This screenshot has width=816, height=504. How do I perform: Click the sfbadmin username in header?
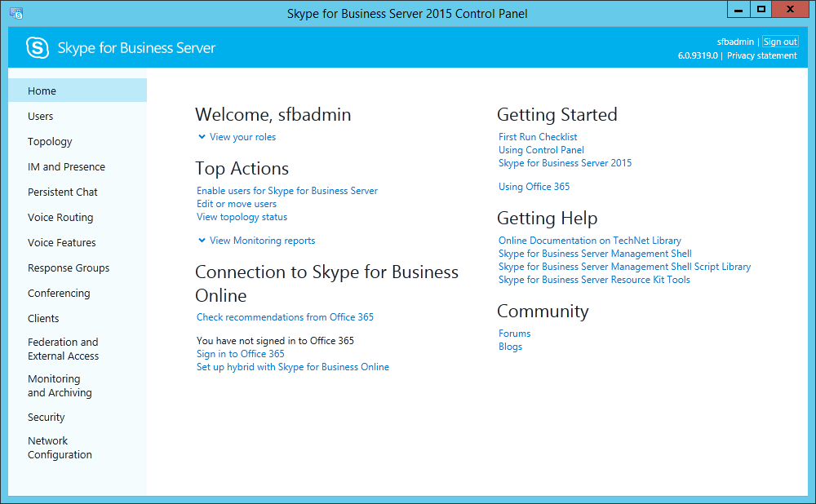pyautogui.click(x=735, y=42)
